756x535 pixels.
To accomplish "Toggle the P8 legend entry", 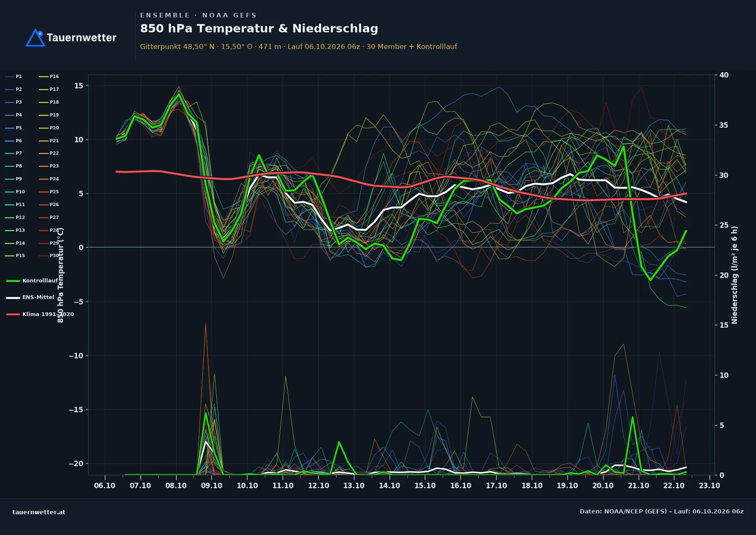I will coord(14,166).
